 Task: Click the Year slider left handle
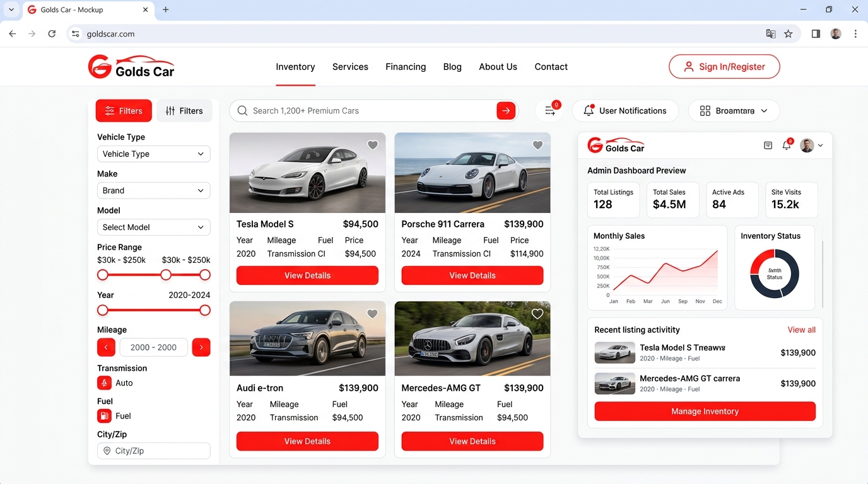[x=103, y=310]
